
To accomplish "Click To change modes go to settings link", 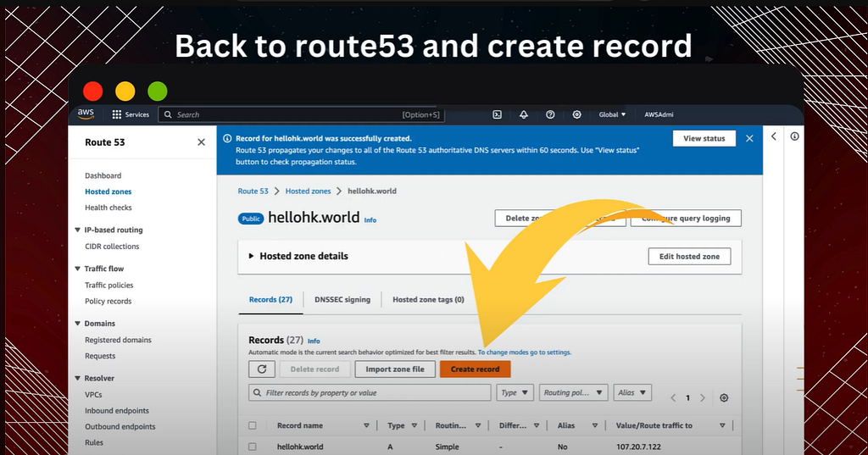I will pos(524,352).
